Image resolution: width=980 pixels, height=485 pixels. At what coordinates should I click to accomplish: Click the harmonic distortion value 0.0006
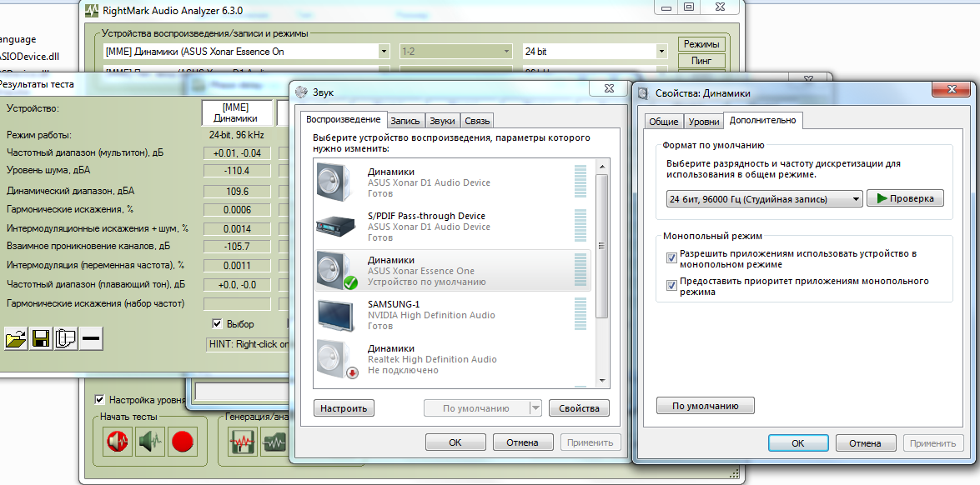click(236, 210)
